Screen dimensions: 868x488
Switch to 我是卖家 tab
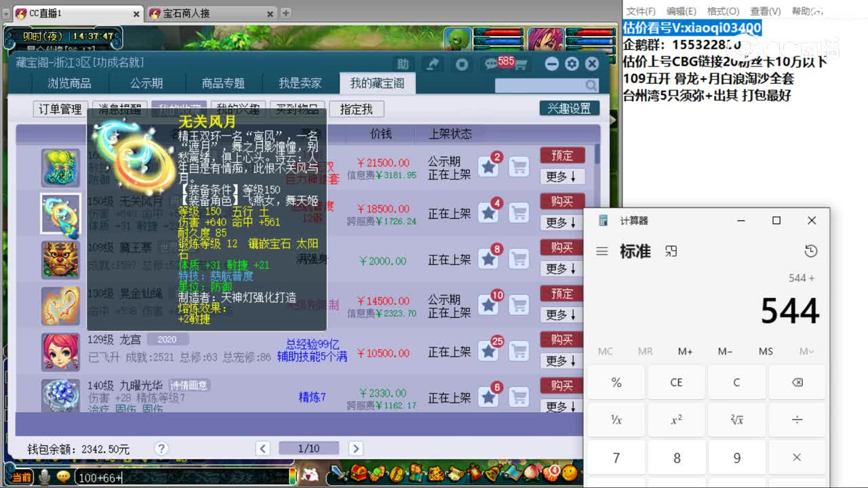pyautogui.click(x=300, y=83)
